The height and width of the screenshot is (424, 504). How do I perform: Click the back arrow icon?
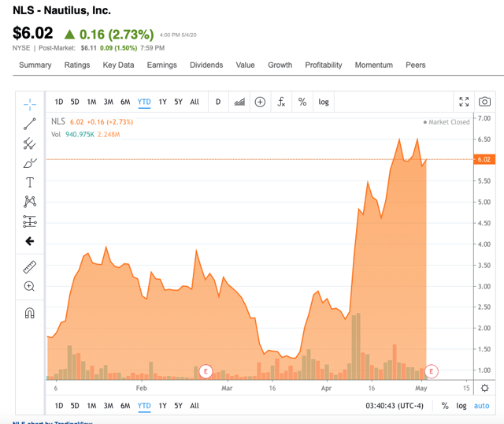[30, 241]
